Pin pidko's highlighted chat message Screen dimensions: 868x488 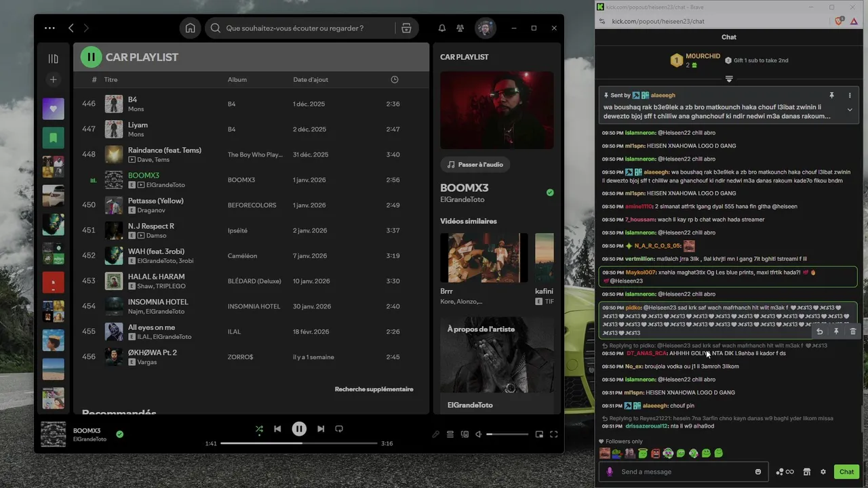[836, 331]
